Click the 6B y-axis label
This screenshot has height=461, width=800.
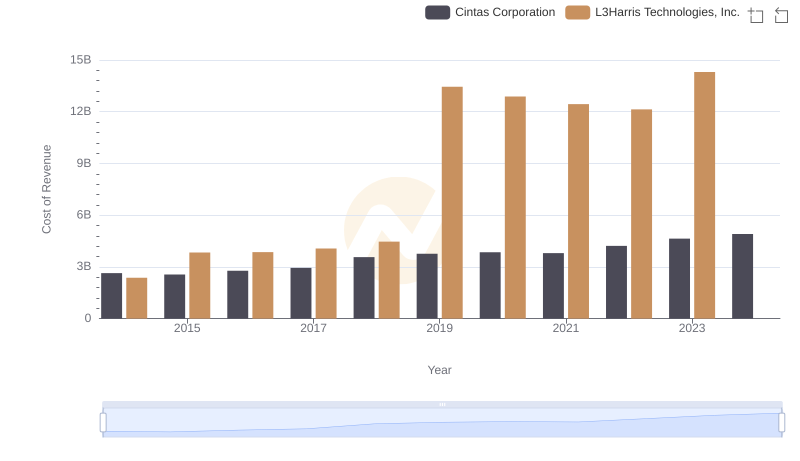[84, 215]
